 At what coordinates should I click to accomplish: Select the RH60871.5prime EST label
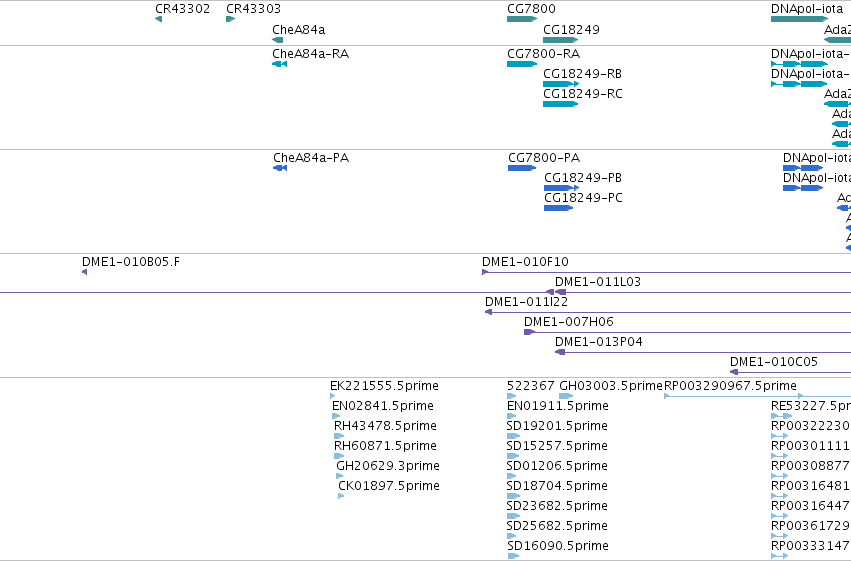[385, 446]
